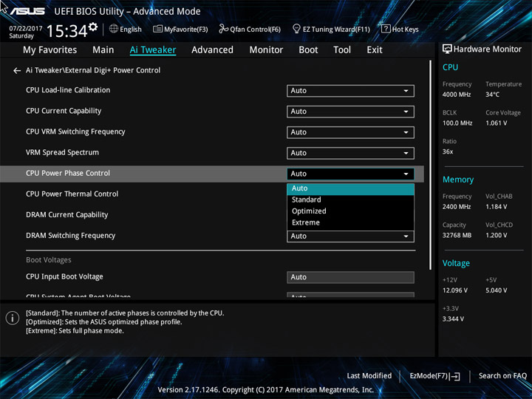Select CPU Load-line Calibration label
Screen dimensions: 532x399
[68, 90]
